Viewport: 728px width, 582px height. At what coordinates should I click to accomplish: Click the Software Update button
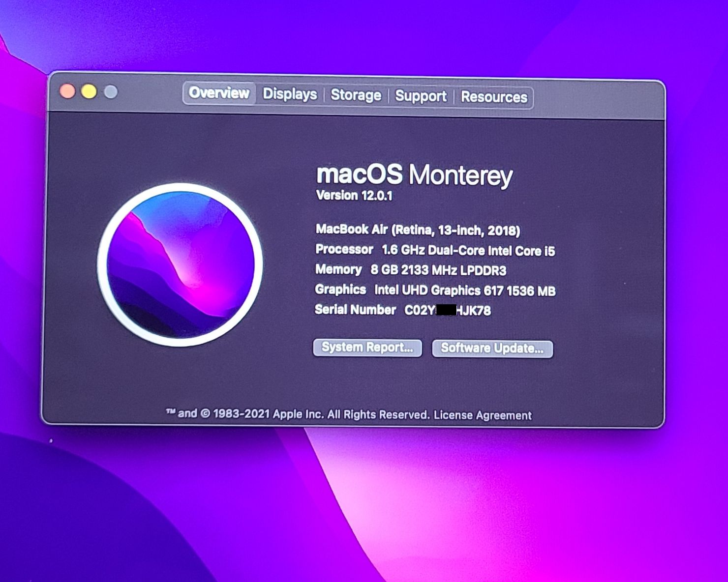click(x=492, y=349)
